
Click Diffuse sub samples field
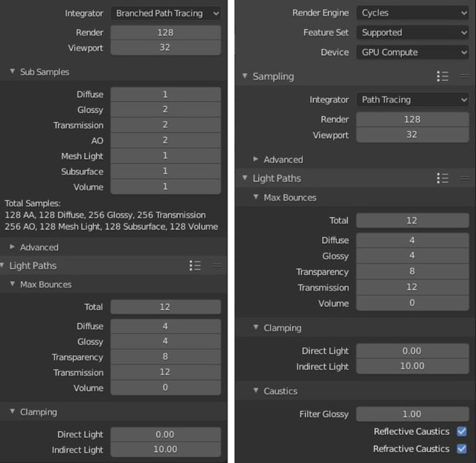165,94
